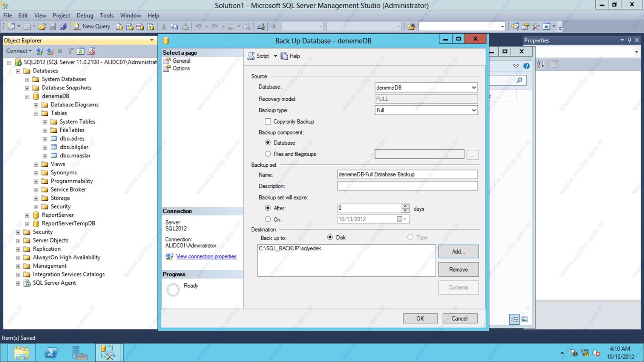Click the Activity Monitor toolbar icon
Viewport: 644px width, 362px height.
[261, 26]
